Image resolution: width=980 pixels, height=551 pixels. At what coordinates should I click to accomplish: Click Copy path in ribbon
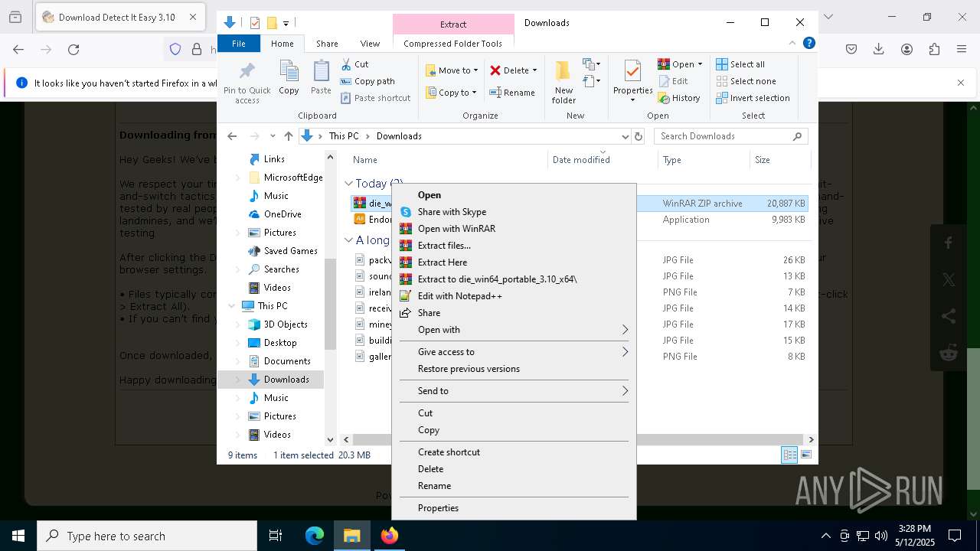click(367, 81)
